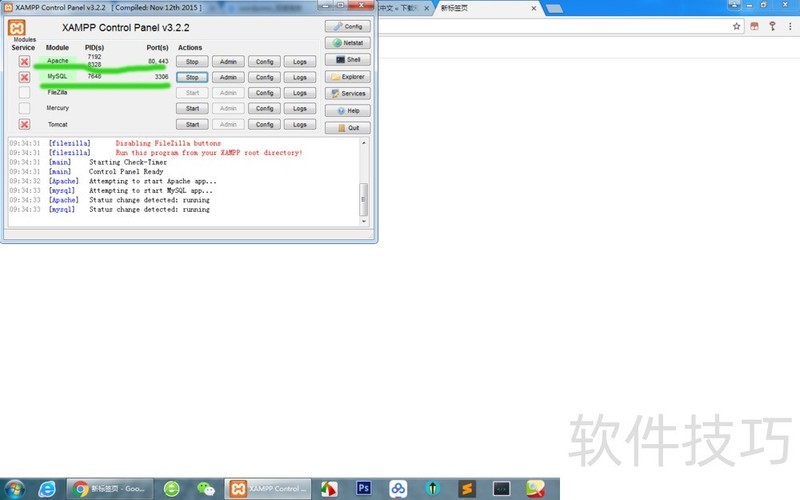
Task: Open the Windows Start menu orb
Action: click(x=14, y=489)
